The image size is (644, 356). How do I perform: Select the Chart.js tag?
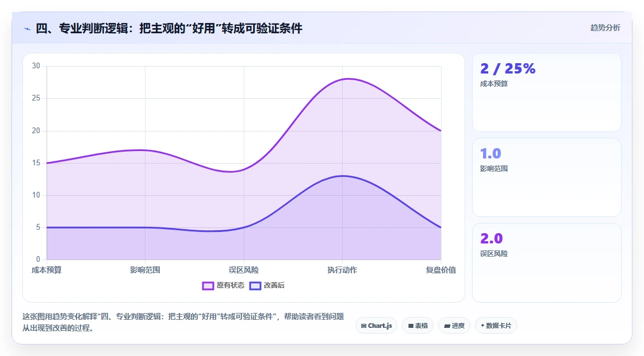[x=376, y=326]
